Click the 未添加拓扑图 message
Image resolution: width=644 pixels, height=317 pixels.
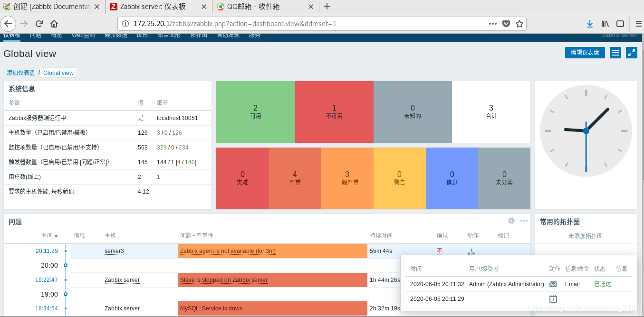coord(586,236)
